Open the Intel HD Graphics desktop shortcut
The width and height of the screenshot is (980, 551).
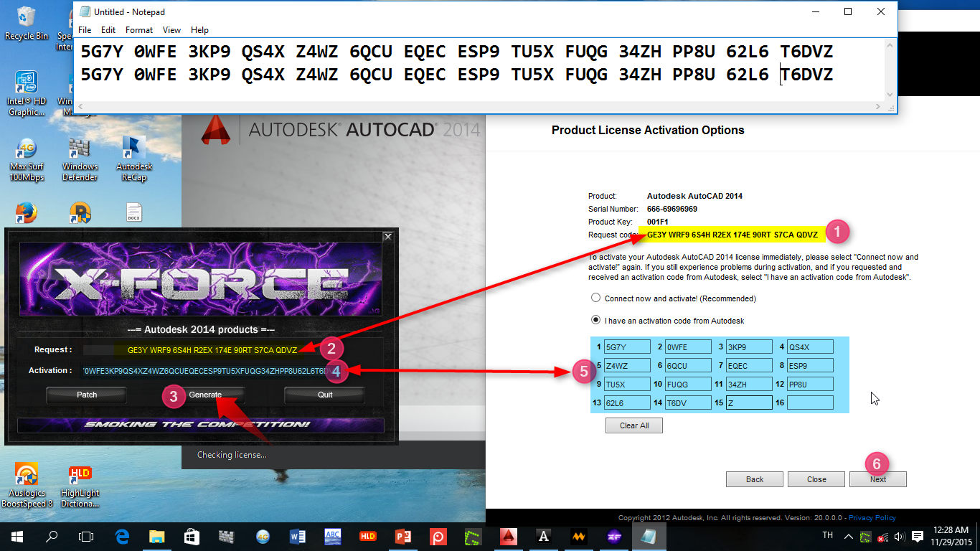(x=27, y=93)
